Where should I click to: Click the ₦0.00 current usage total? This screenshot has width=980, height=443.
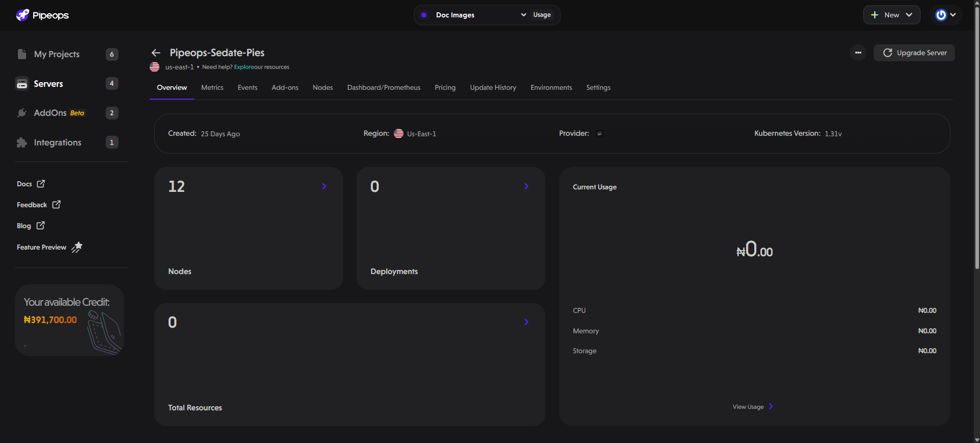point(754,250)
